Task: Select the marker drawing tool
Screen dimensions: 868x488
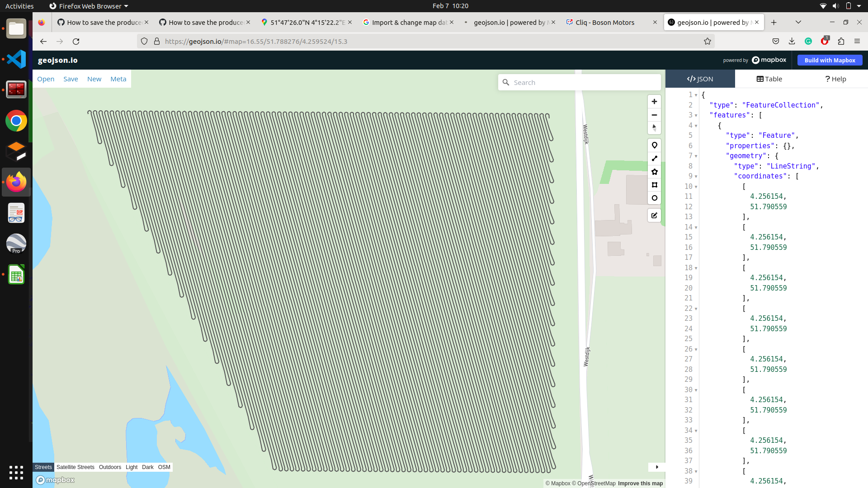Action: 654,145
